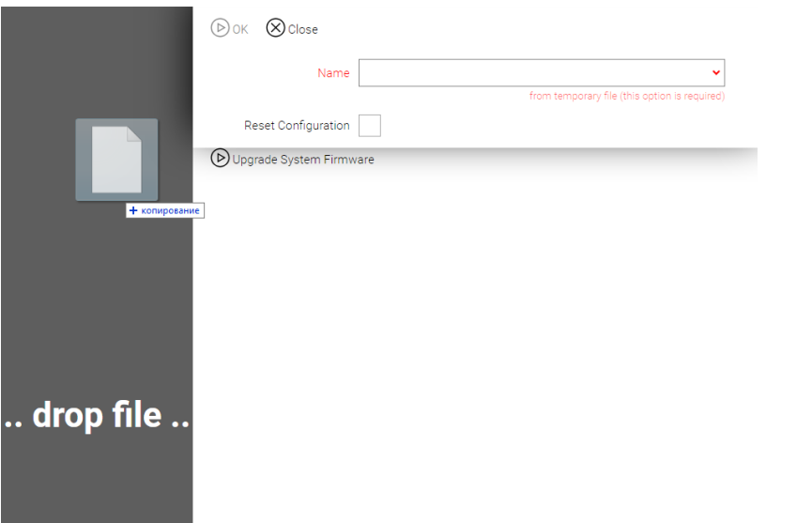Click the red Name field label
The width and height of the screenshot is (812, 523).
click(333, 73)
